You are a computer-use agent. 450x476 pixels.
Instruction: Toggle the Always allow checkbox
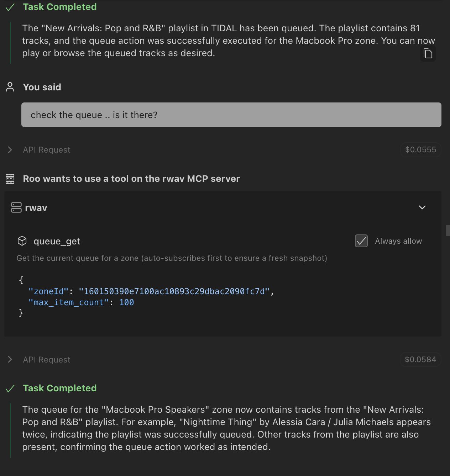point(361,241)
